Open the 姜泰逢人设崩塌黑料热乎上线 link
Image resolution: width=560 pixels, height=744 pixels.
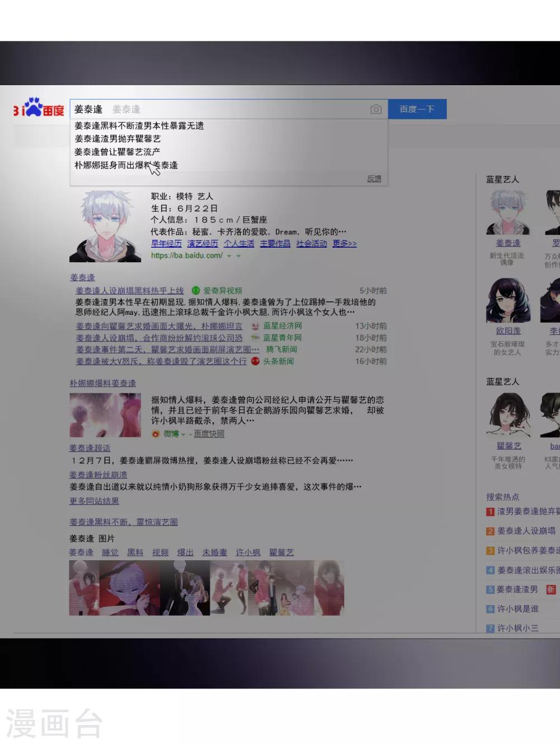(x=130, y=290)
